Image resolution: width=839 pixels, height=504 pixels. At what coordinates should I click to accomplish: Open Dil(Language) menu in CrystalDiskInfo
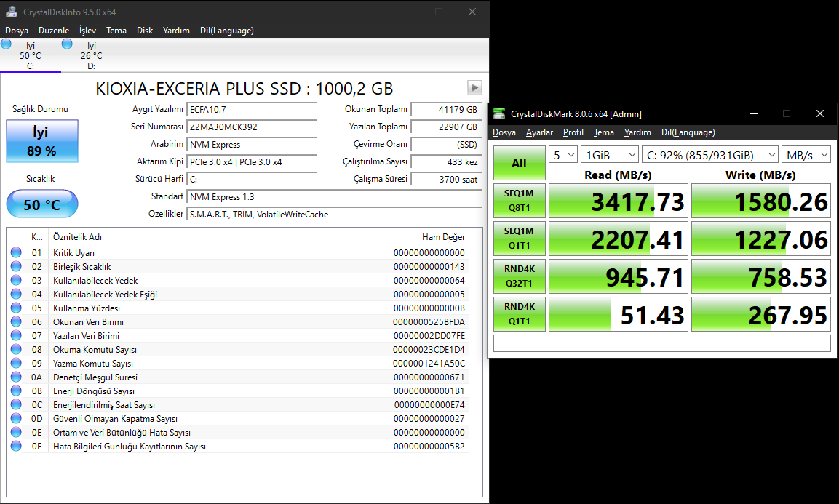pyautogui.click(x=227, y=31)
